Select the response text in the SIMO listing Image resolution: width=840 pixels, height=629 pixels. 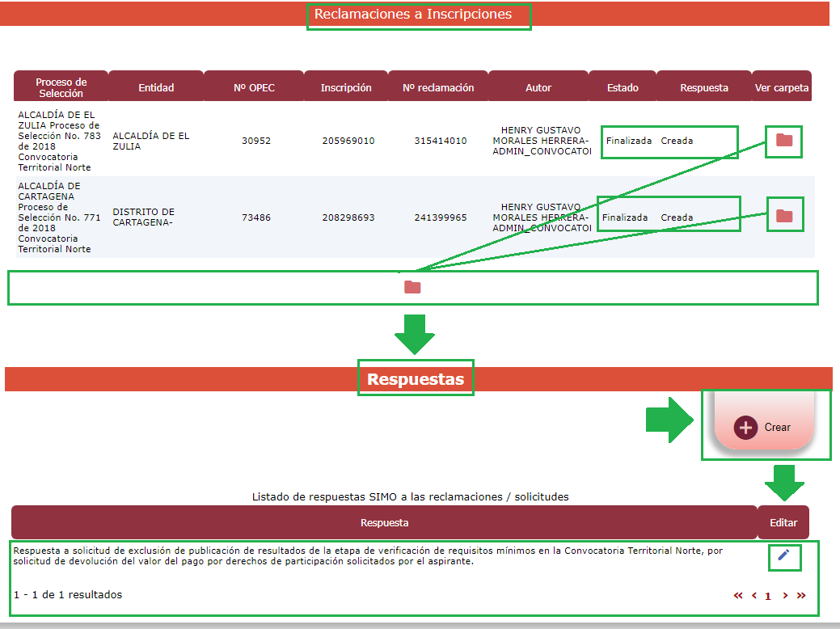[368, 556]
